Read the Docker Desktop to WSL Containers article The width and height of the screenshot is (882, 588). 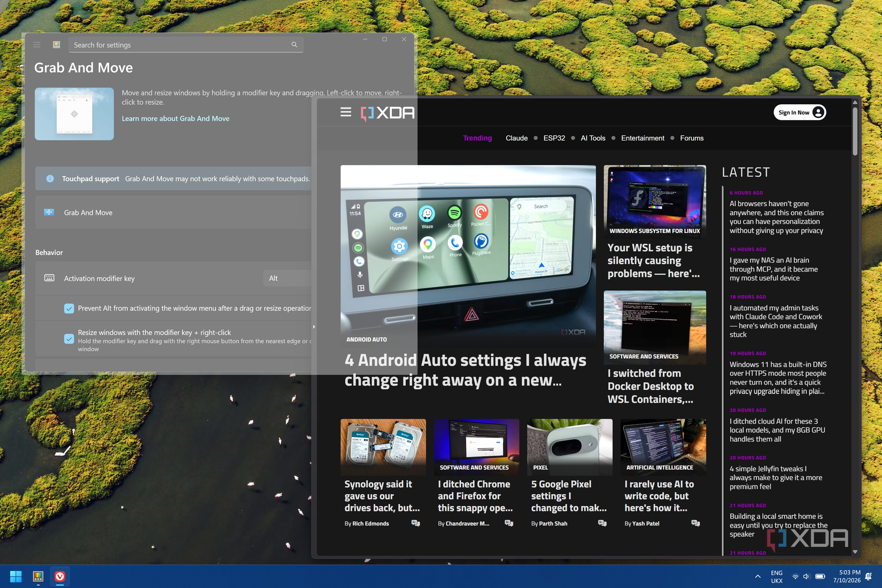651,386
